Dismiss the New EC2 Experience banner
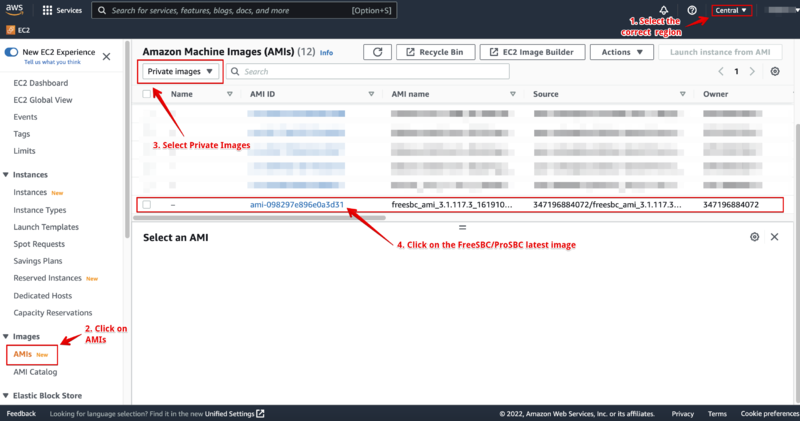Image resolution: width=800 pixels, height=421 pixels. click(x=106, y=57)
